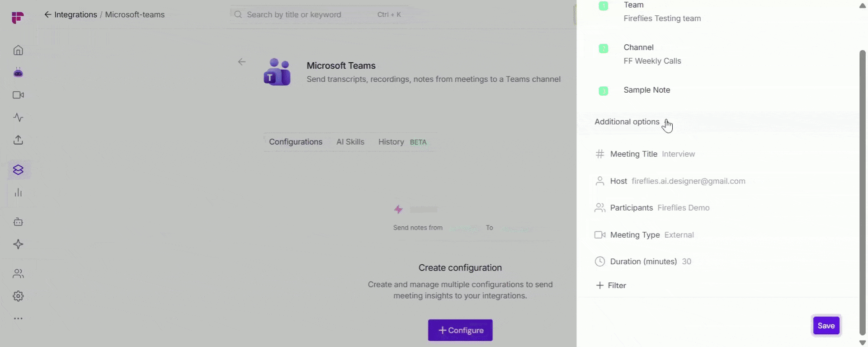
Task: Open the Integrations layers icon in sidebar
Action: coord(18,170)
